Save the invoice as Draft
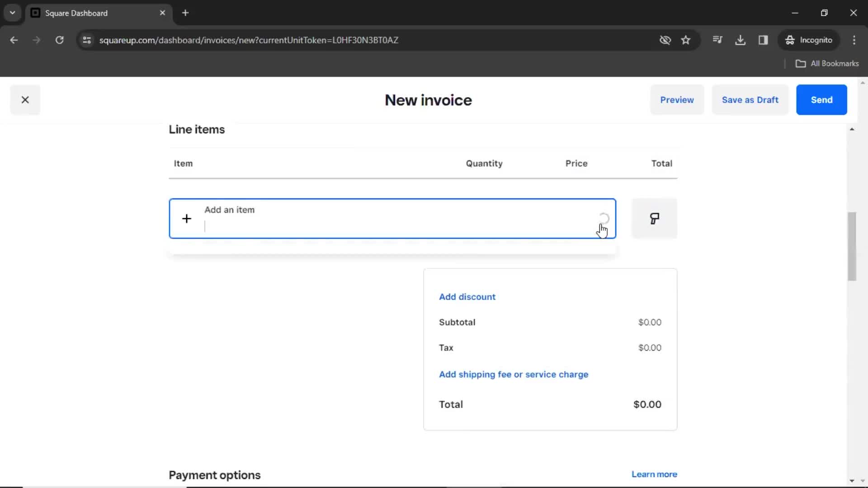This screenshot has width=868, height=488. pos(750,100)
